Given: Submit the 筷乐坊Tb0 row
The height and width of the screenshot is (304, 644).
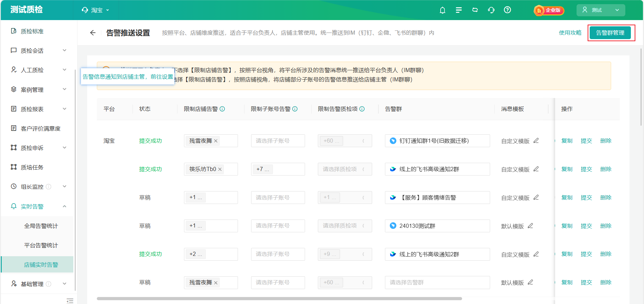Looking at the screenshot, I should [586, 169].
